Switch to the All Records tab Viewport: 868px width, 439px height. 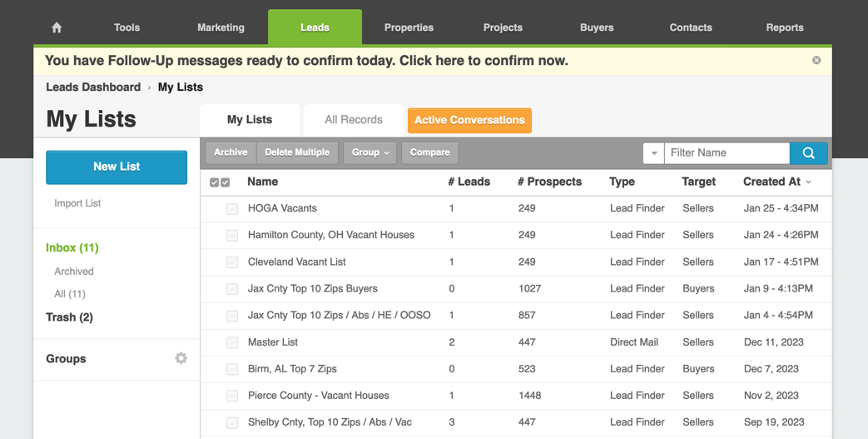[354, 120]
